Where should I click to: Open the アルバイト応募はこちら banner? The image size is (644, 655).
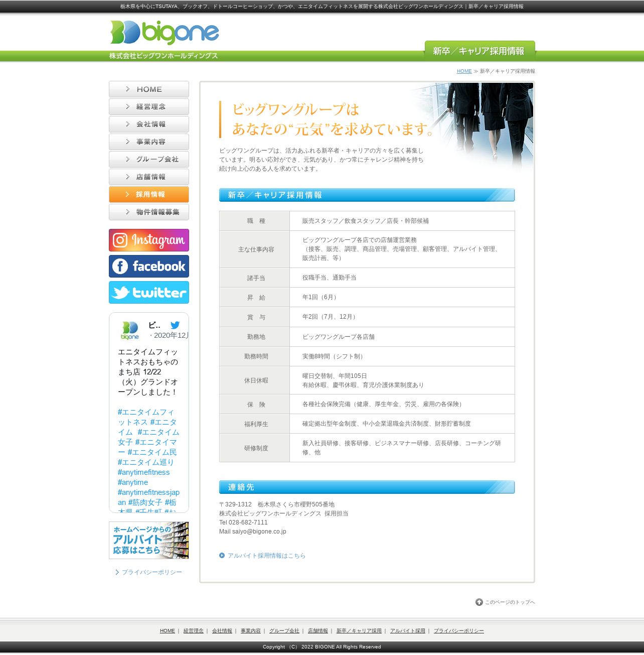[x=149, y=540]
